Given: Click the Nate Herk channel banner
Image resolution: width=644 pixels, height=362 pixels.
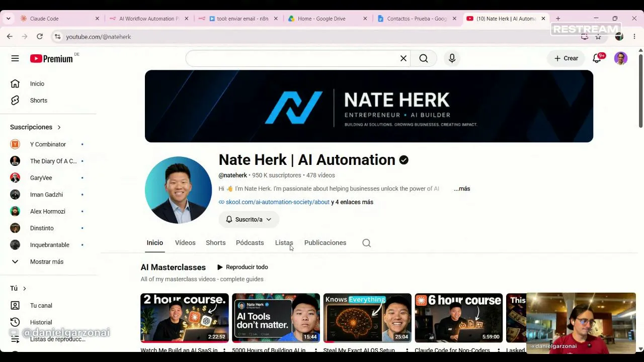Looking at the screenshot, I should tap(369, 106).
